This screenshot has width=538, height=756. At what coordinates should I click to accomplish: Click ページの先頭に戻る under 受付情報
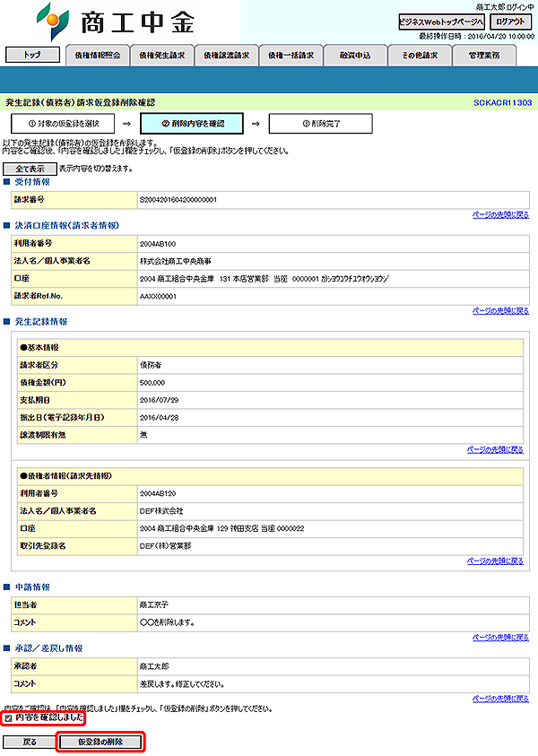(x=500, y=215)
